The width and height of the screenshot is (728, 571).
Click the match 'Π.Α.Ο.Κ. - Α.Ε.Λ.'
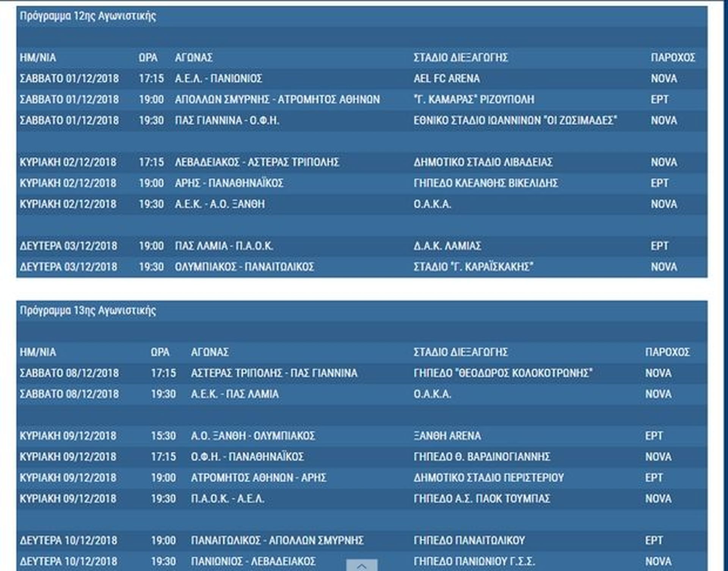tap(227, 499)
